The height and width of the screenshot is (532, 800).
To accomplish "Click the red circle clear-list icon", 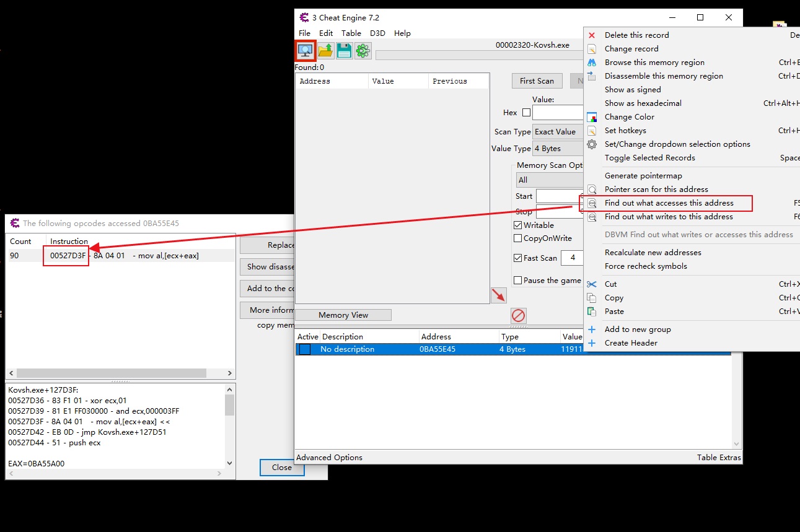I will pyautogui.click(x=519, y=316).
